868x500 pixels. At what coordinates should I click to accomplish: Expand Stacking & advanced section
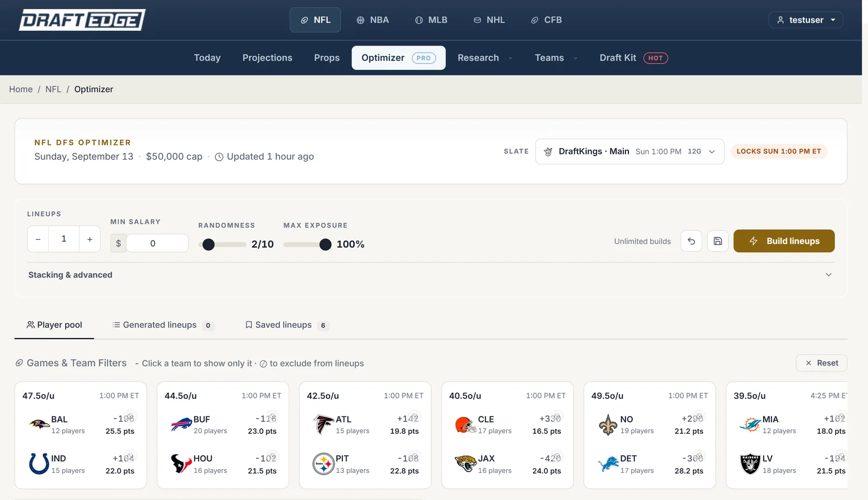pyautogui.click(x=430, y=275)
